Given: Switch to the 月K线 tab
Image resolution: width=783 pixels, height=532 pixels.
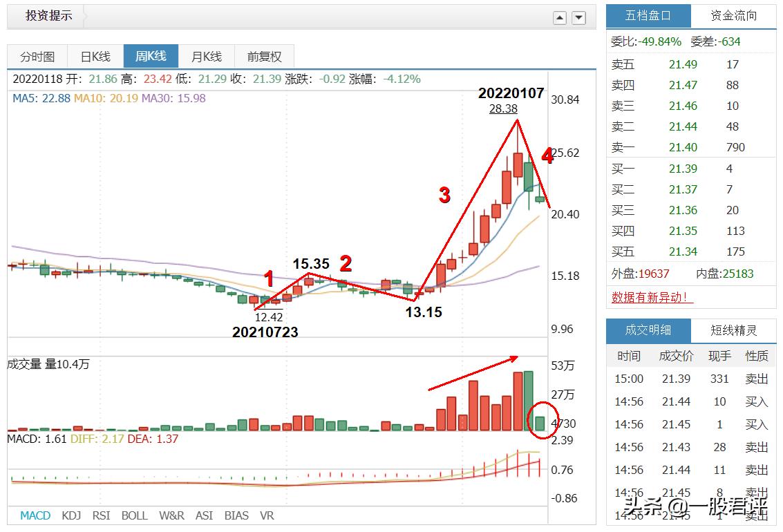Looking at the screenshot, I should [207, 56].
